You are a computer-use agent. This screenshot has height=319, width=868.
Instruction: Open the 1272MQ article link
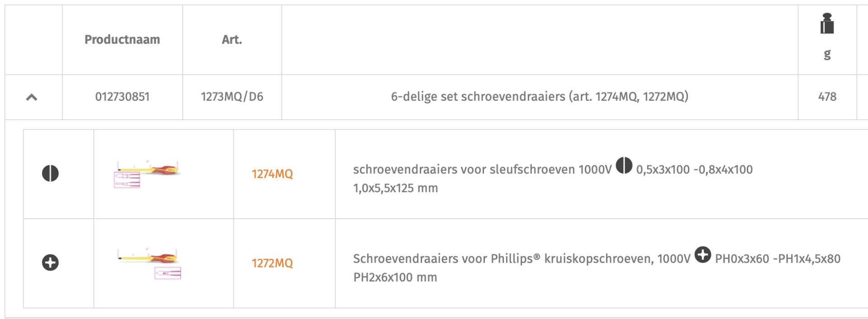(x=272, y=263)
